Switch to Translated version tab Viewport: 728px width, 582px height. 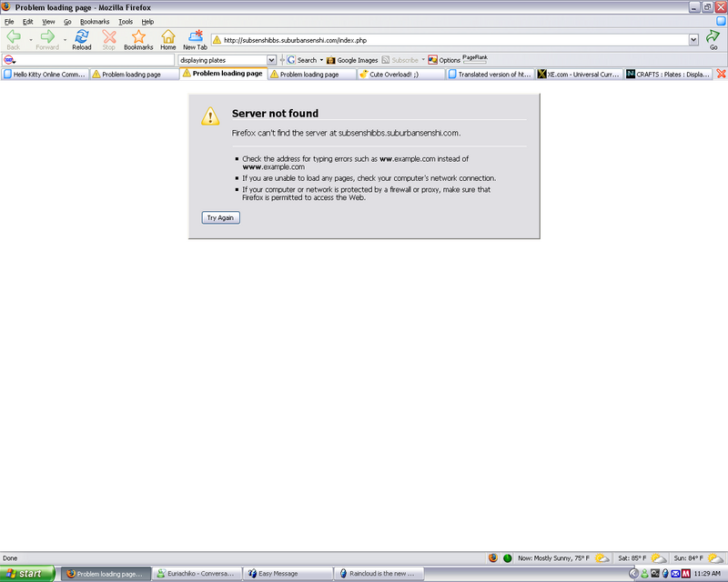coord(490,75)
